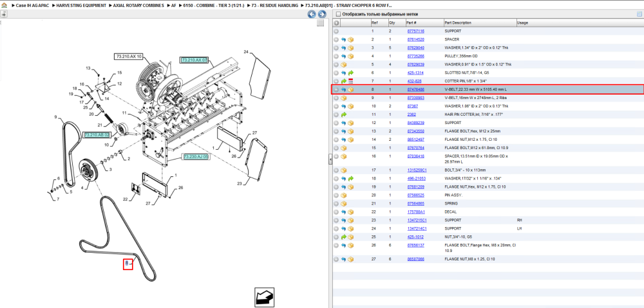This screenshot has width=644, height=308.
Task: Click the blue replacement arrow for SPACER row 2
Action: (x=343, y=40)
